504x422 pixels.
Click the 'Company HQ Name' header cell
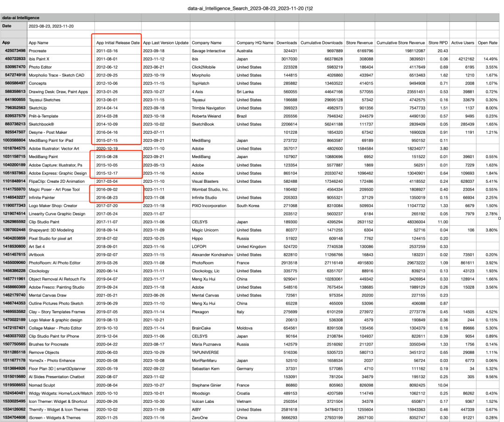(255, 43)
